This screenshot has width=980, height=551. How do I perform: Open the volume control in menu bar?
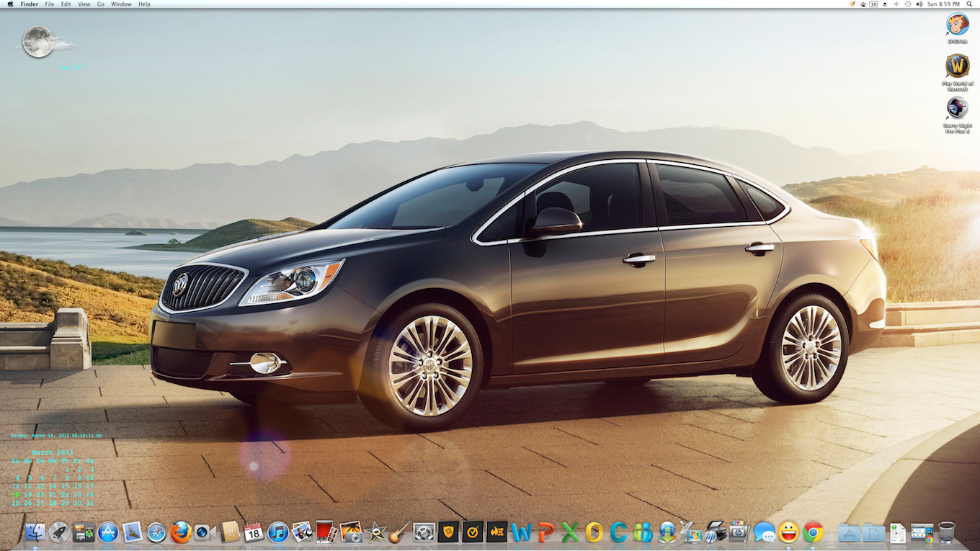point(919,4)
